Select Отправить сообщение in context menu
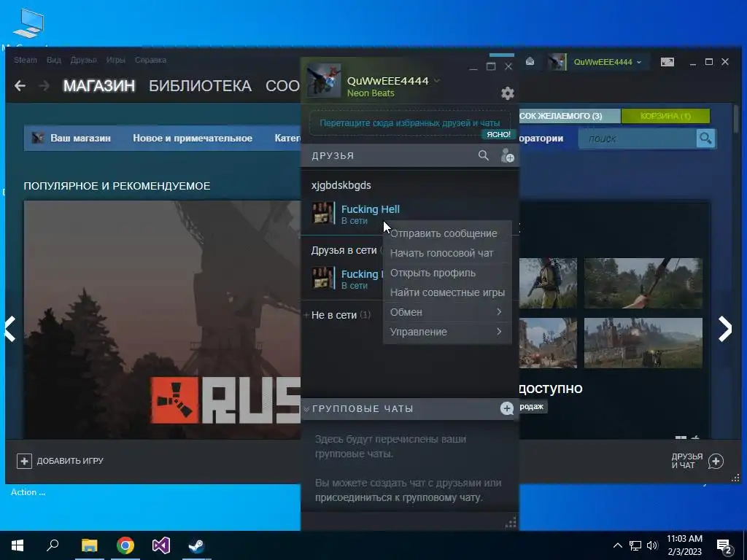This screenshot has width=747, height=560. coord(447,233)
